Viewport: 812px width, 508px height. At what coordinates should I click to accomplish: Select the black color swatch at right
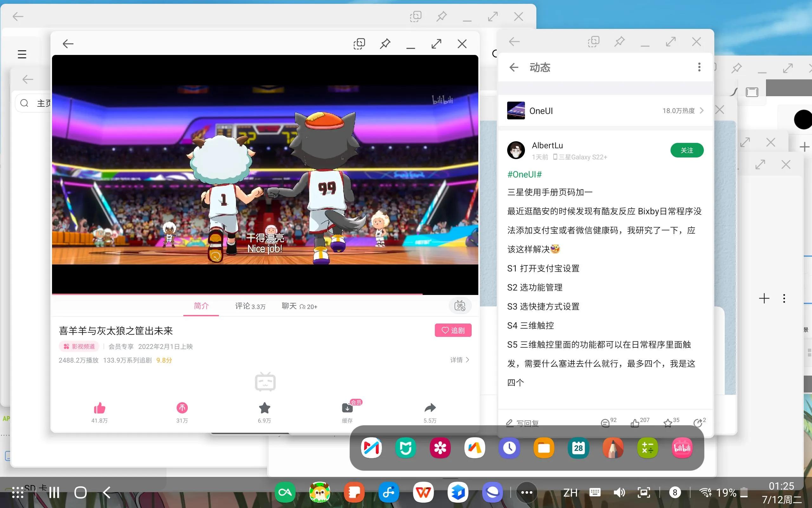coord(803,119)
